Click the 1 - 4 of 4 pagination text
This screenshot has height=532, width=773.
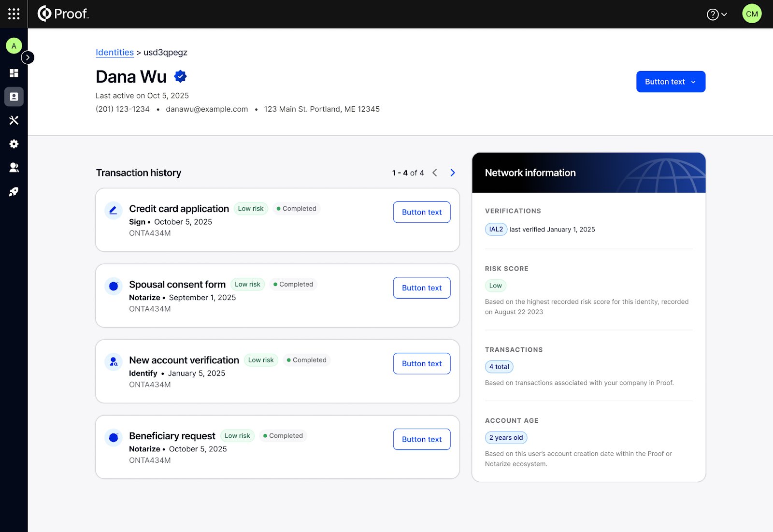(x=408, y=173)
